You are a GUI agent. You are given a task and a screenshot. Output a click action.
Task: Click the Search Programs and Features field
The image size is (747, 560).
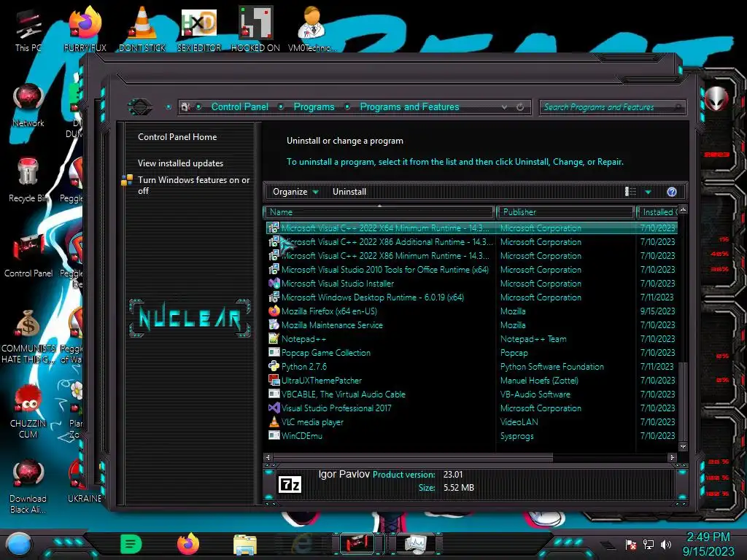612,107
